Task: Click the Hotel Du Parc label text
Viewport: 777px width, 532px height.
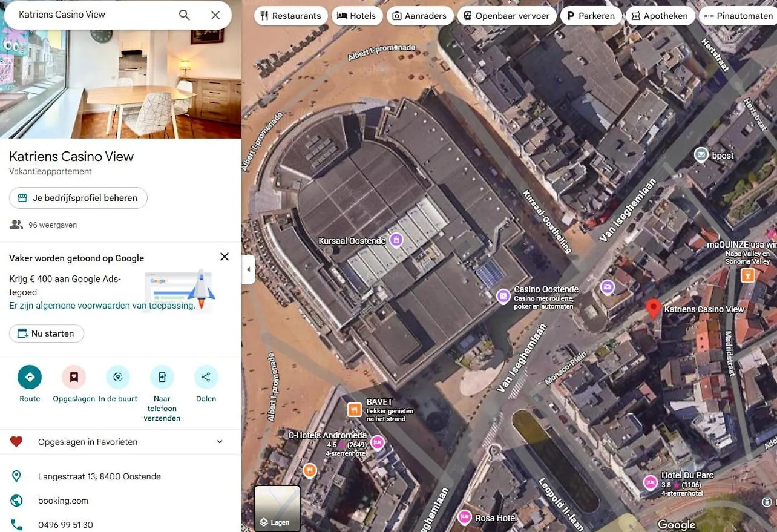Action: point(687,475)
